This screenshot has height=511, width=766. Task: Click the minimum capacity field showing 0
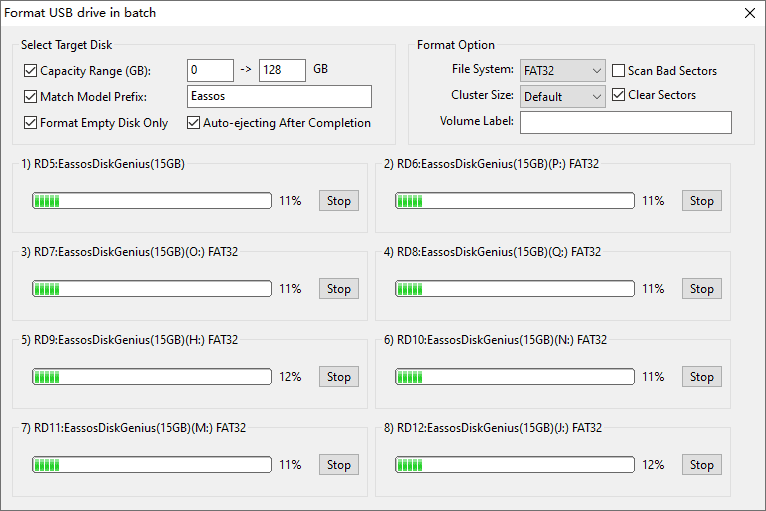click(x=210, y=70)
